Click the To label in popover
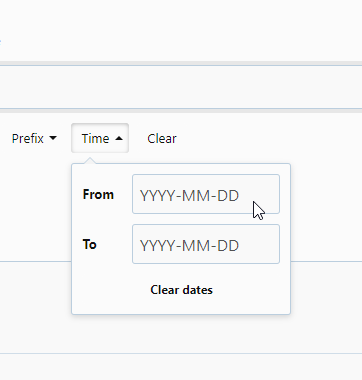The width and height of the screenshot is (362, 380). tap(90, 244)
